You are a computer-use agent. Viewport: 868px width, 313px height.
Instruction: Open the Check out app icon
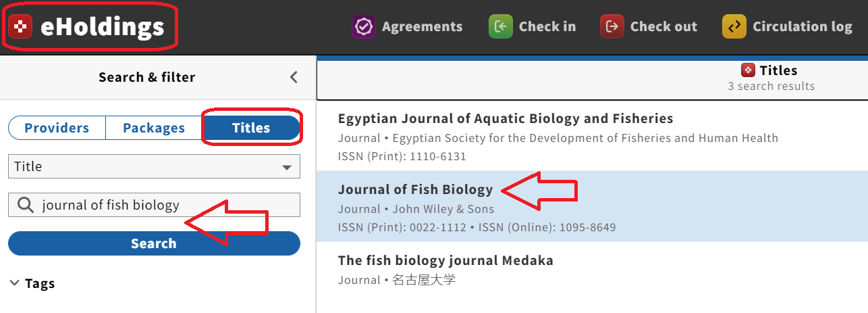pyautogui.click(x=612, y=26)
